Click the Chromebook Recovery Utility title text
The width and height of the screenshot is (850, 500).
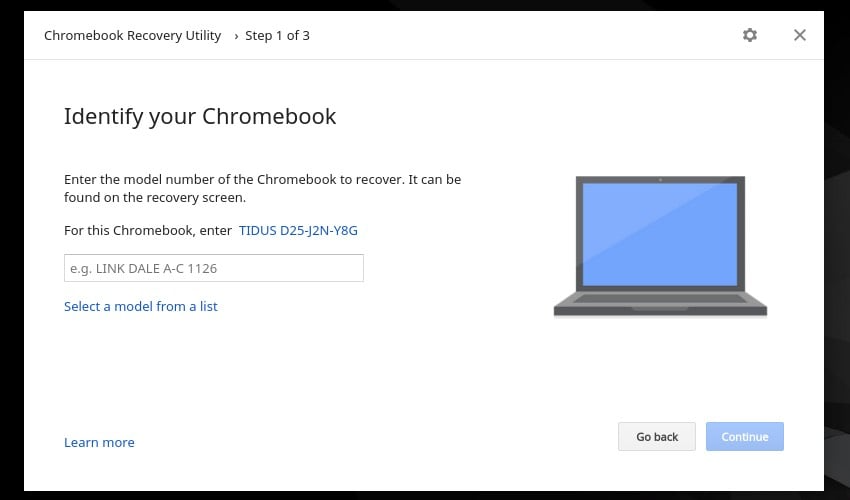click(x=132, y=36)
